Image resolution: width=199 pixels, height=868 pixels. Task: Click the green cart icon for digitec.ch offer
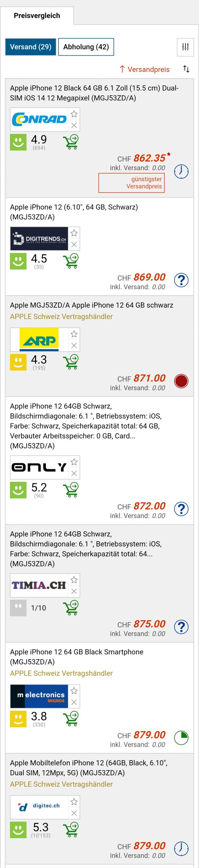click(x=71, y=829)
